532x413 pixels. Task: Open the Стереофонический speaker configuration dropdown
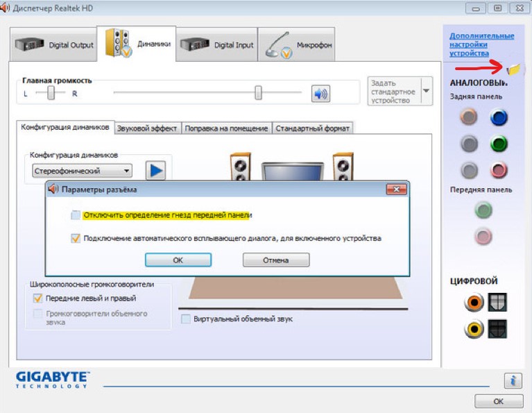tap(82, 171)
